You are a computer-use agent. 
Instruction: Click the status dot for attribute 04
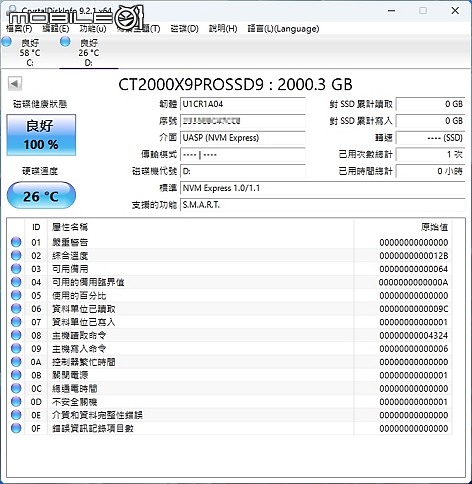[x=16, y=282]
